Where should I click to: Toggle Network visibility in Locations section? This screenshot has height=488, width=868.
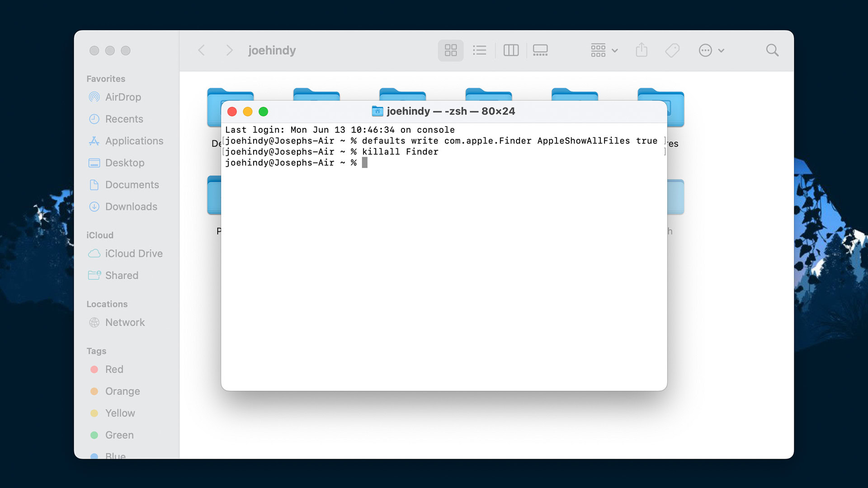tap(125, 322)
